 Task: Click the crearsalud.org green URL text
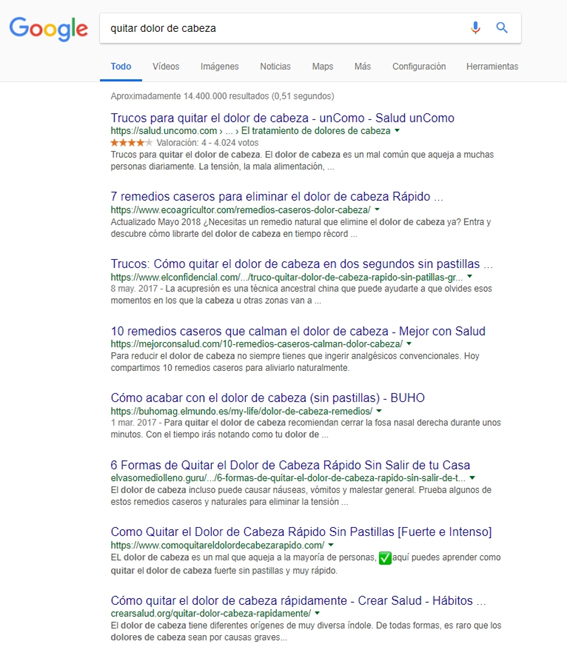coord(211,613)
